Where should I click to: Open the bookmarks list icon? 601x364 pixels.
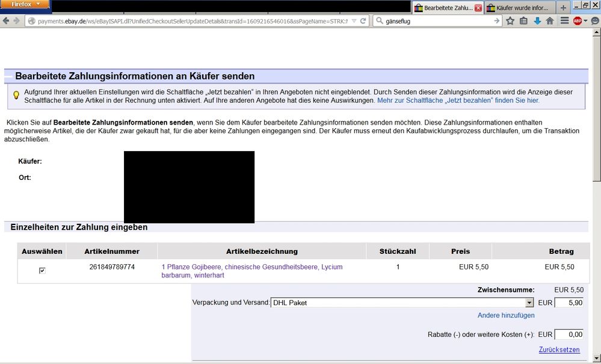click(523, 21)
